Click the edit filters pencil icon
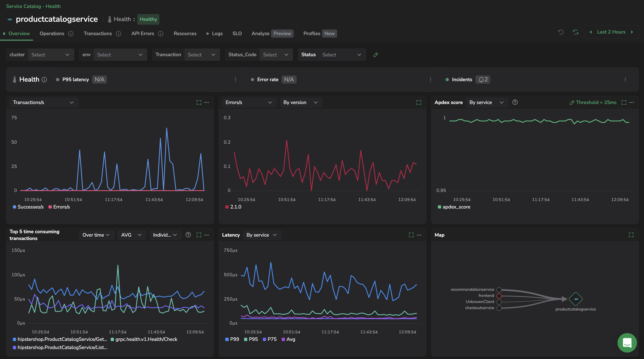This screenshot has width=644, height=359. [375, 55]
